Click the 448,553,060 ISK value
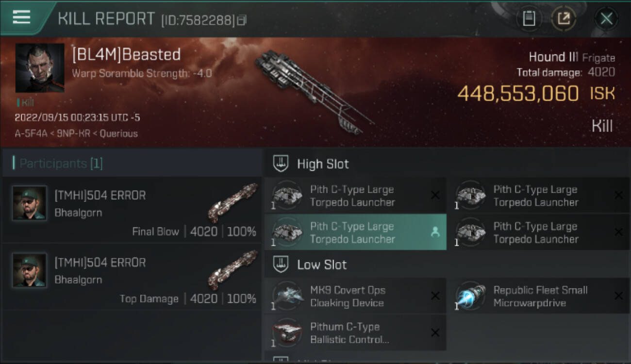The height and width of the screenshot is (364, 631). (518, 93)
